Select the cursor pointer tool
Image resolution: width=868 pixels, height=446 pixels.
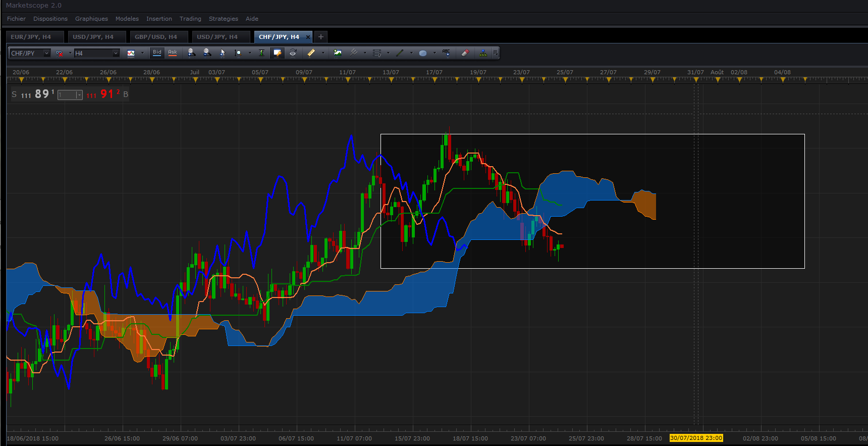pos(223,53)
